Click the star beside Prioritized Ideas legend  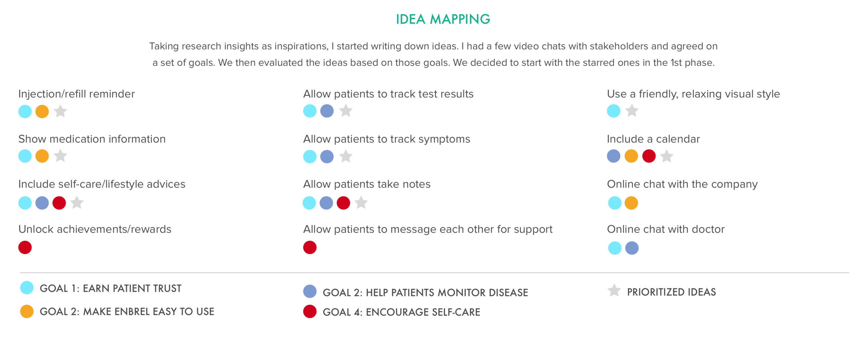coord(614,291)
